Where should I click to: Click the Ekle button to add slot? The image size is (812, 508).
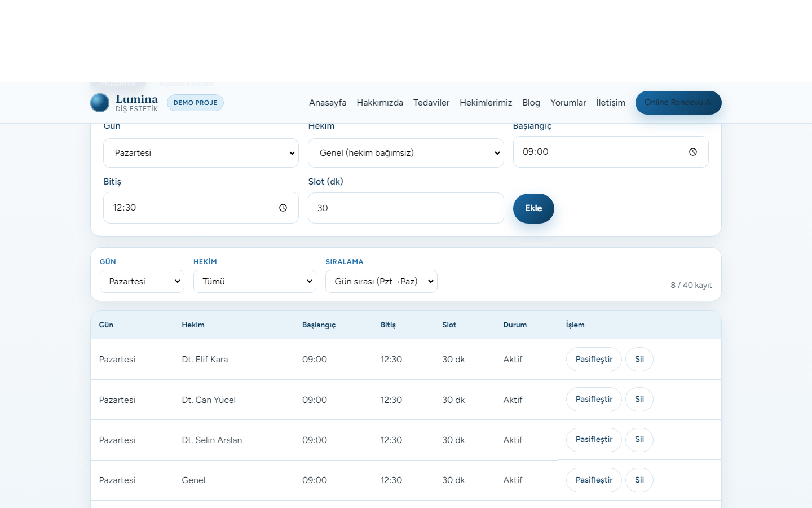pos(533,208)
